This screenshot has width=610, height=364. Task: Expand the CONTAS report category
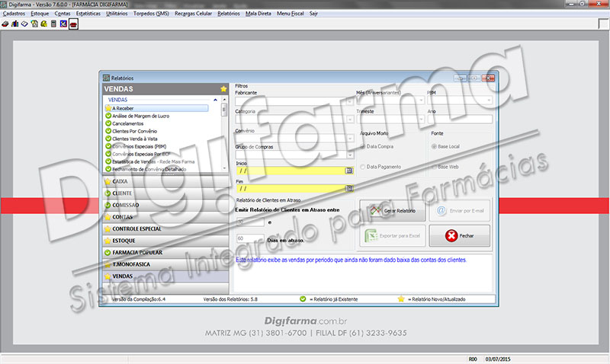pos(165,217)
